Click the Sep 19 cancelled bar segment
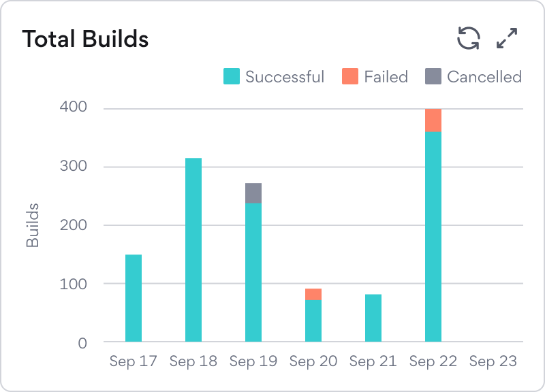Viewport: 545px width, 392px height. (253, 193)
